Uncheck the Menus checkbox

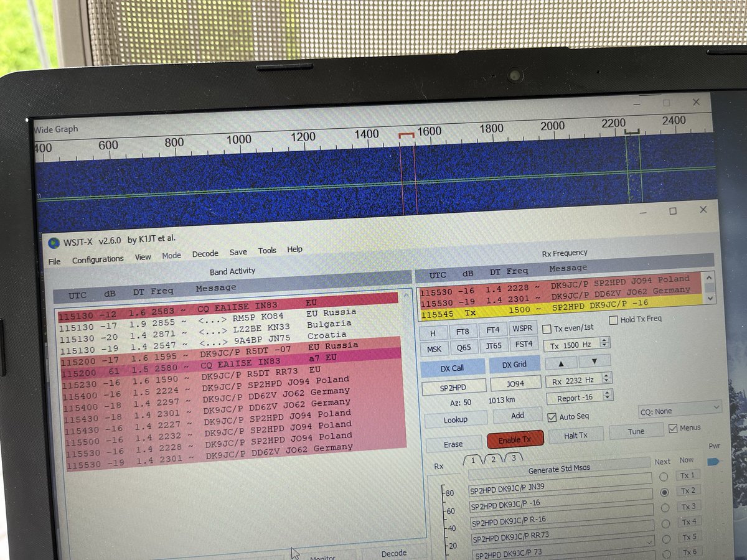click(672, 428)
